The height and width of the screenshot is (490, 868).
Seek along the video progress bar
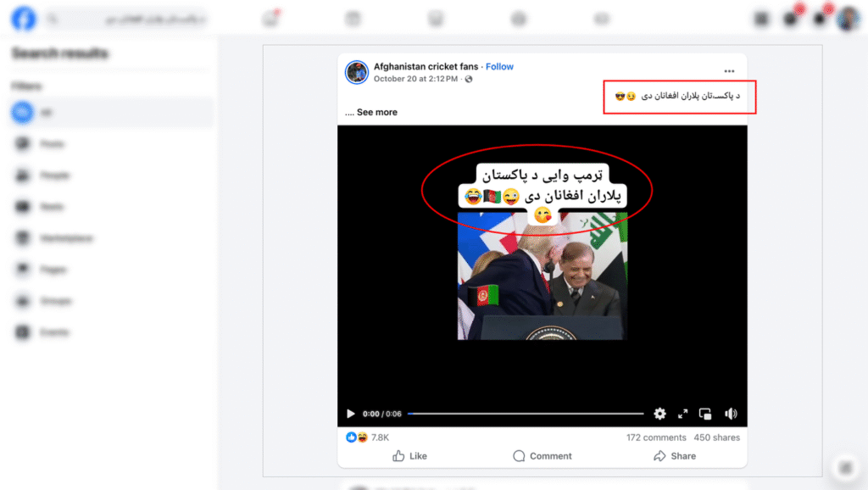tap(526, 414)
